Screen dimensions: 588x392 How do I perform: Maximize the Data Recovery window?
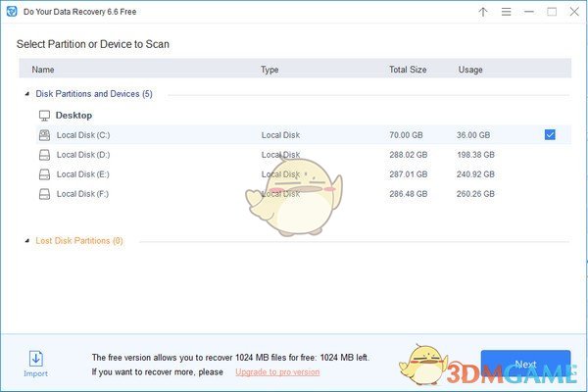tap(552, 12)
